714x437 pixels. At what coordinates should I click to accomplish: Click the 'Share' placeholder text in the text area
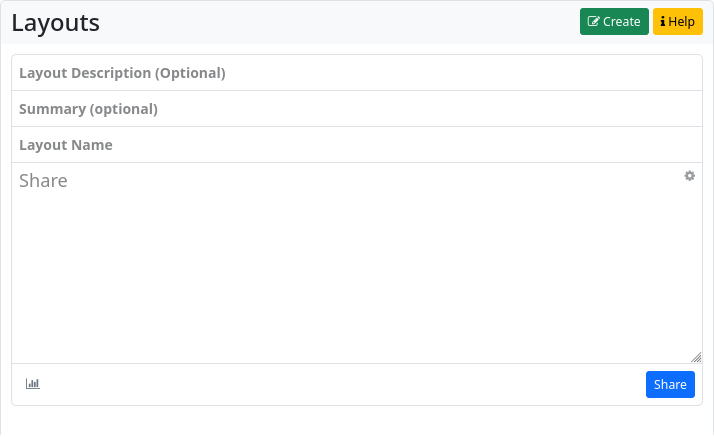click(43, 181)
